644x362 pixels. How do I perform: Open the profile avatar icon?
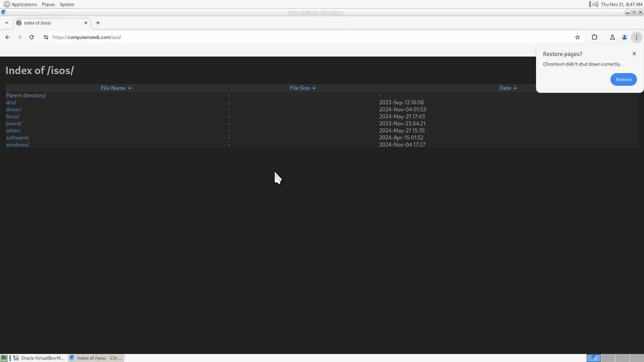coord(624,37)
